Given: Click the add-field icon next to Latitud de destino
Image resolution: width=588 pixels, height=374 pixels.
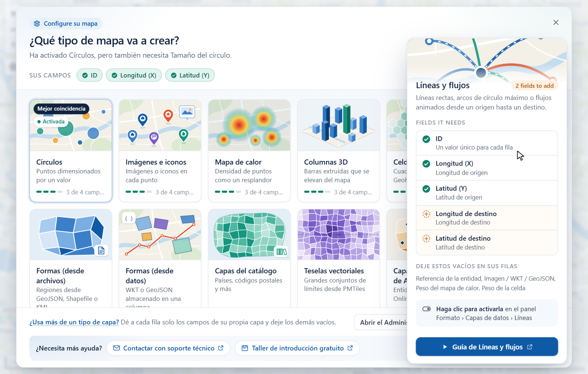Looking at the screenshot, I should tap(426, 238).
